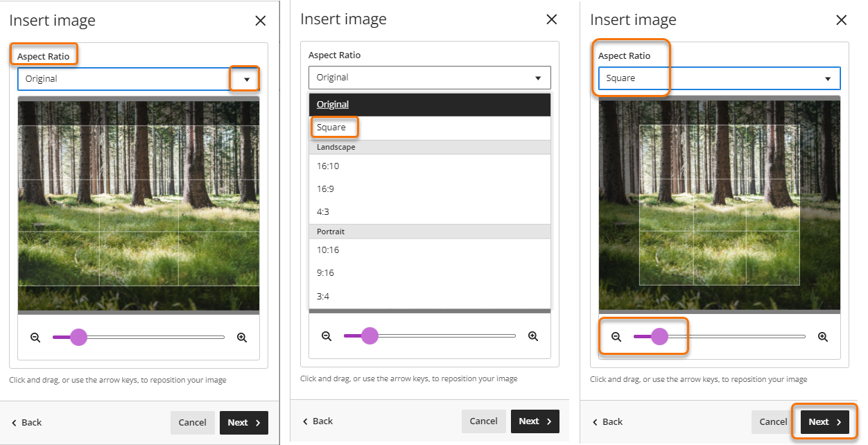Viewport: 868px width, 445px height.
Task: Select the 10:16 portrait ratio
Action: [328, 250]
